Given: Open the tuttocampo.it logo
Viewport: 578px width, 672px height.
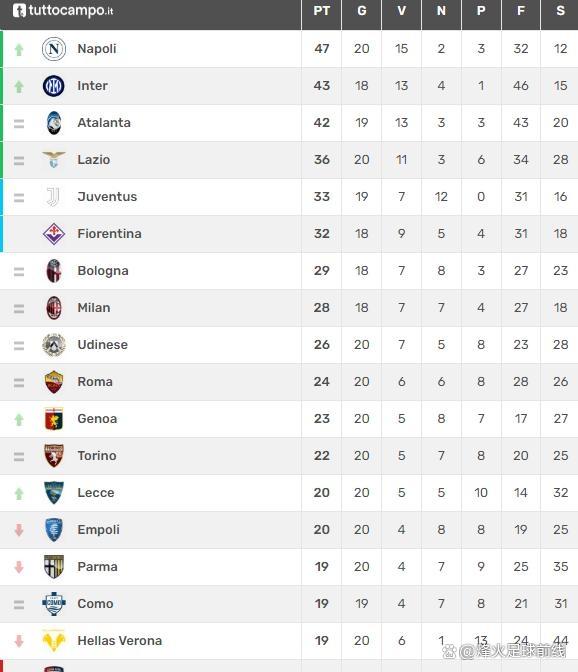Looking at the screenshot, I should 63,10.
